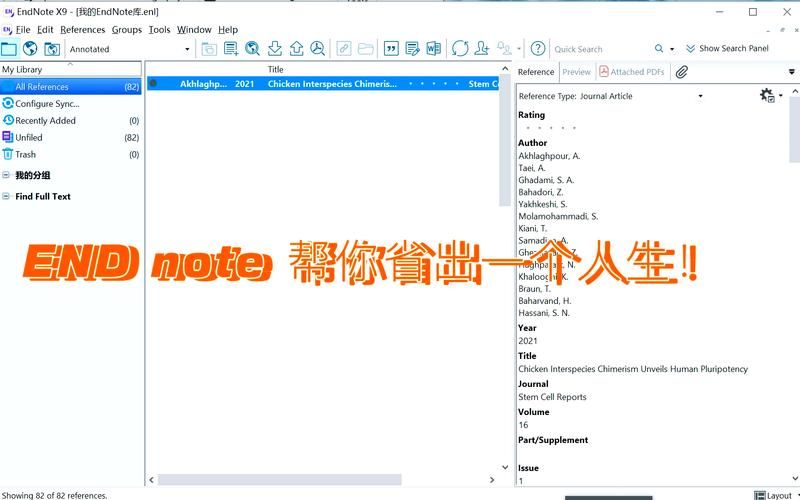This screenshot has width=800, height=500.
Task: Open the Layout button in status bar
Action: (774, 495)
